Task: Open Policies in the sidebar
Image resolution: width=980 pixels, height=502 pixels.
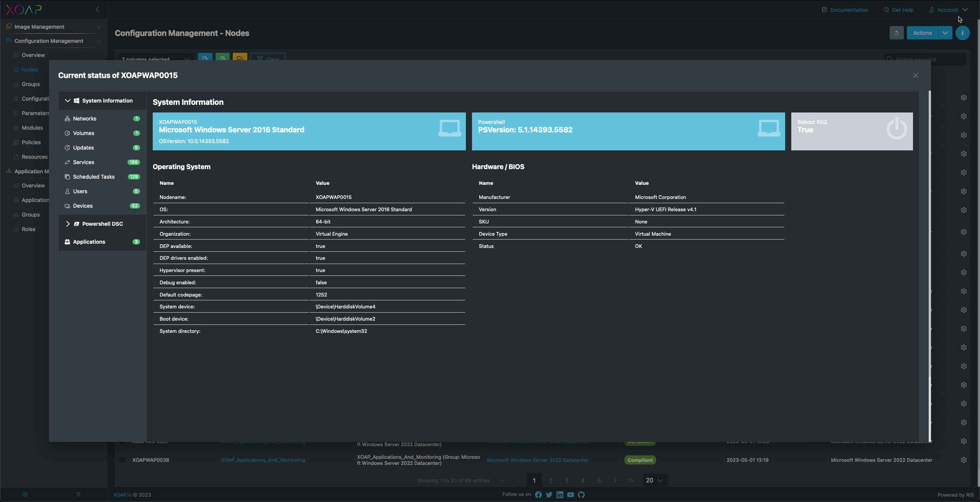Action: pyautogui.click(x=31, y=142)
